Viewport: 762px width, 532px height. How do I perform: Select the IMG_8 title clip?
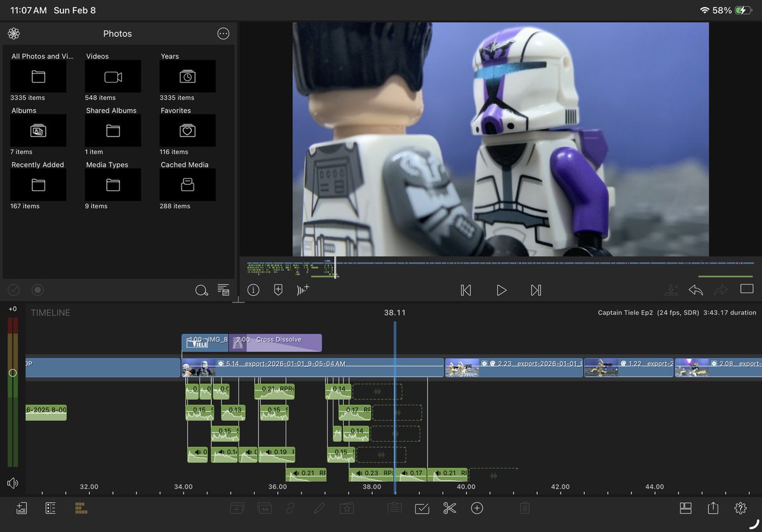click(205, 343)
